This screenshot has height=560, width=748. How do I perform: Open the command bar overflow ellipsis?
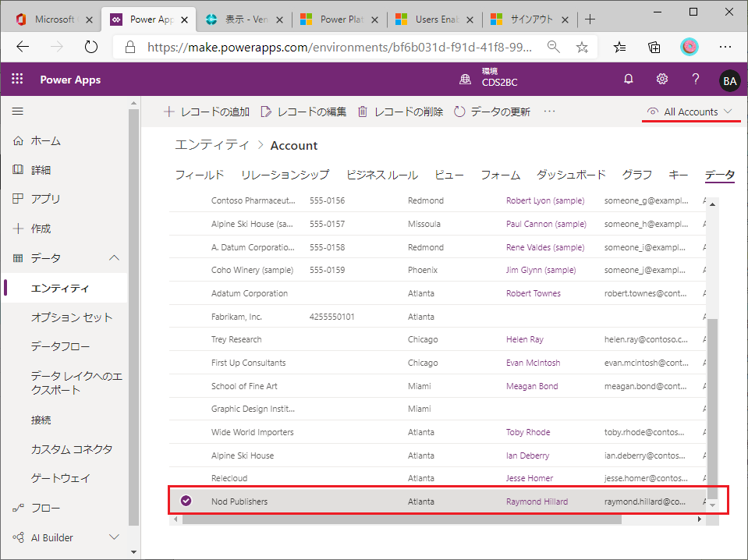(550, 111)
